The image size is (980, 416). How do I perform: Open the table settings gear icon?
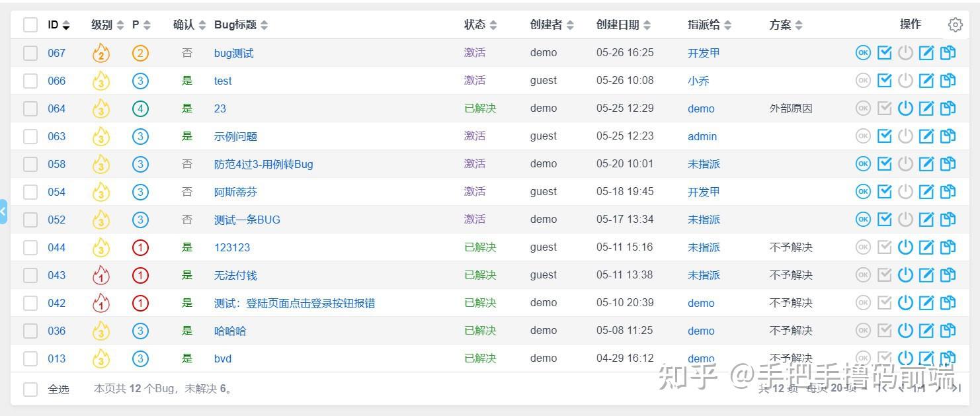tap(955, 24)
